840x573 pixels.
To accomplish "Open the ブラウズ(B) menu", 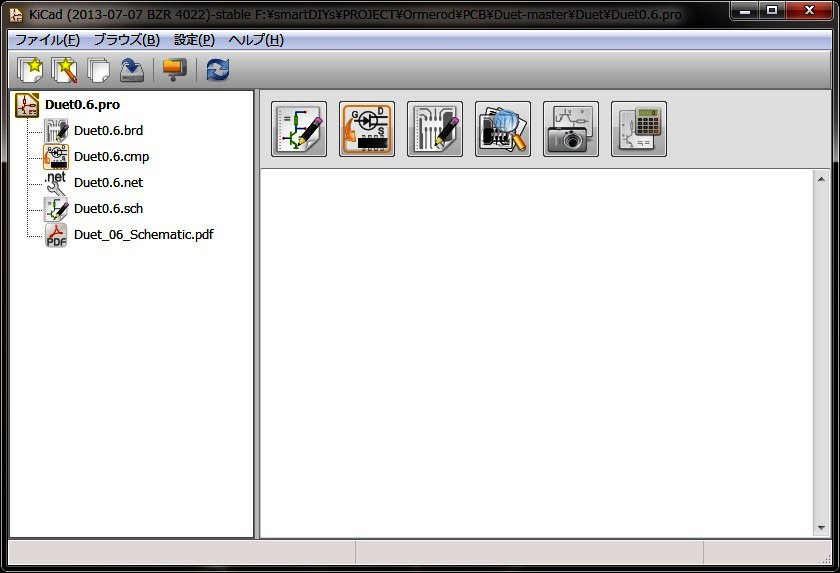I will coord(127,40).
